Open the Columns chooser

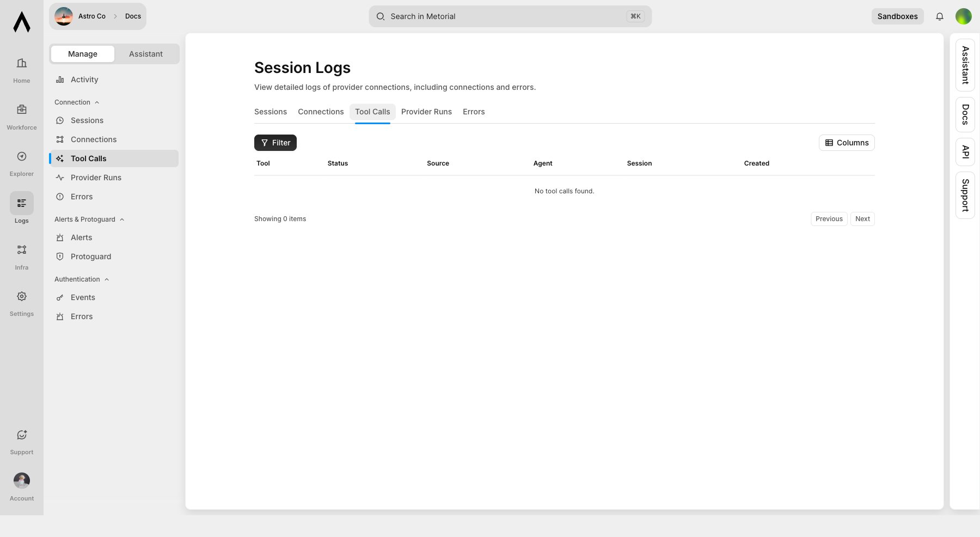pos(847,143)
